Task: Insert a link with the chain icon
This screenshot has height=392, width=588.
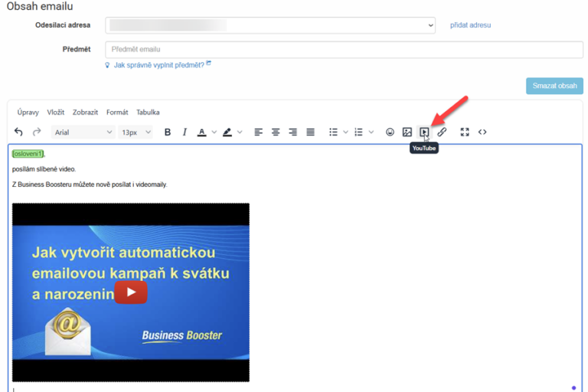Action: point(442,132)
